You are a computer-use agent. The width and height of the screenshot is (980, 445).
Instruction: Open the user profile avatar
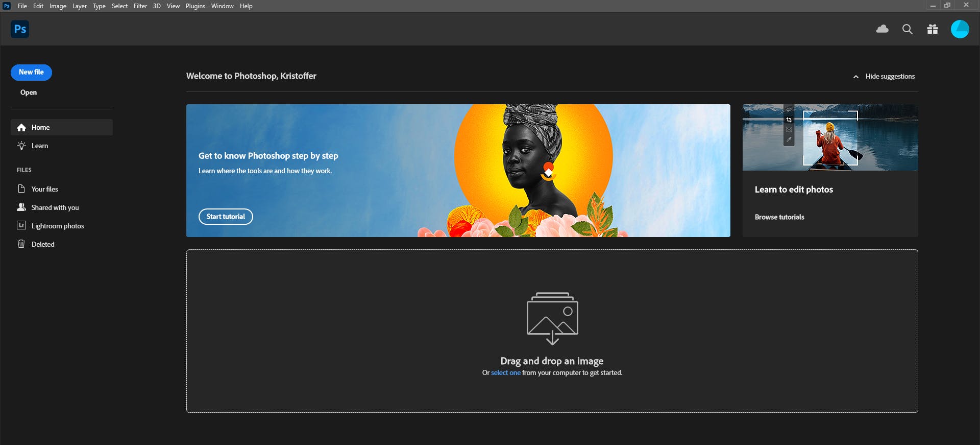pyautogui.click(x=960, y=29)
